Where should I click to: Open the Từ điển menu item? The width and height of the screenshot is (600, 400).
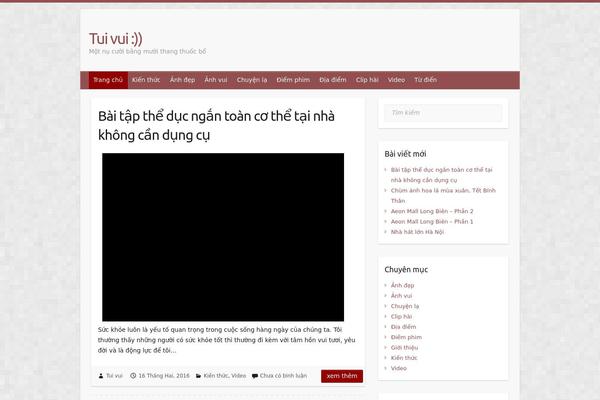coord(425,80)
